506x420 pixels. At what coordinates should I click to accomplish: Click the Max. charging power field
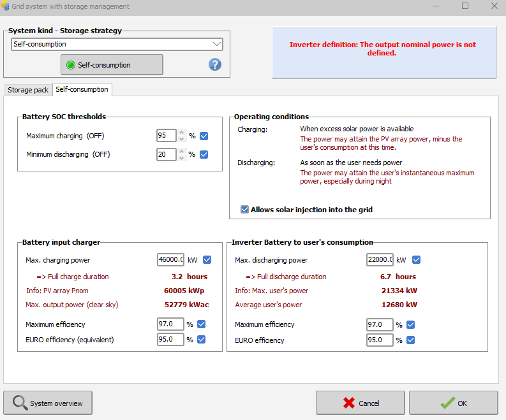pos(171,259)
